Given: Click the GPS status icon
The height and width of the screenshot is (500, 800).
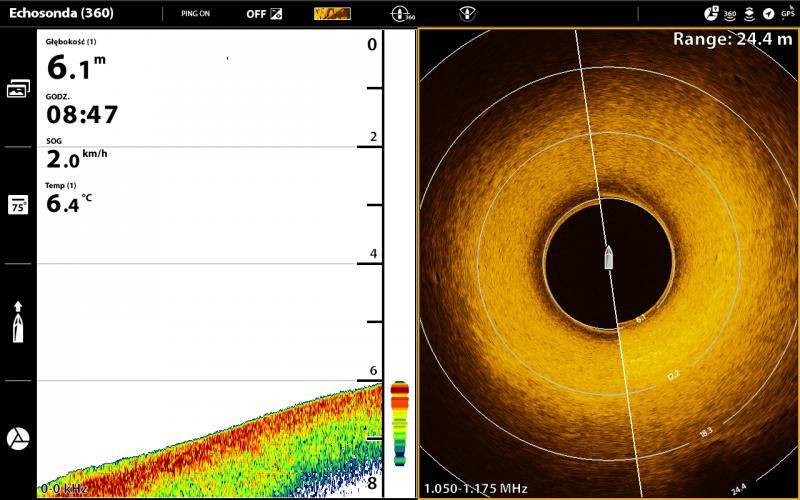Looking at the screenshot, I should 787,14.
